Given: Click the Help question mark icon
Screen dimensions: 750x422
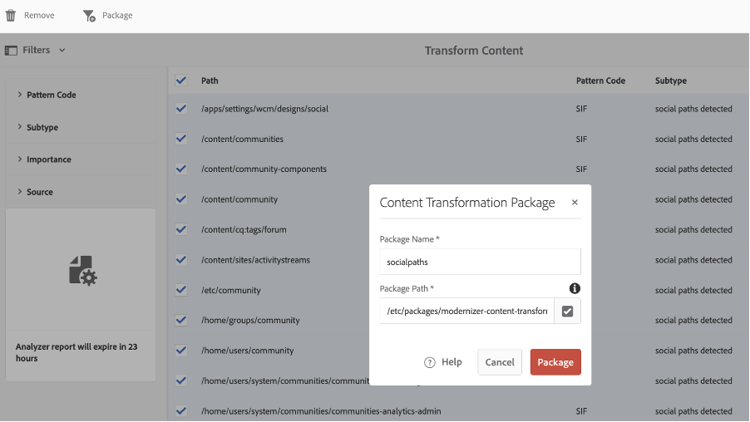Looking at the screenshot, I should [430, 362].
